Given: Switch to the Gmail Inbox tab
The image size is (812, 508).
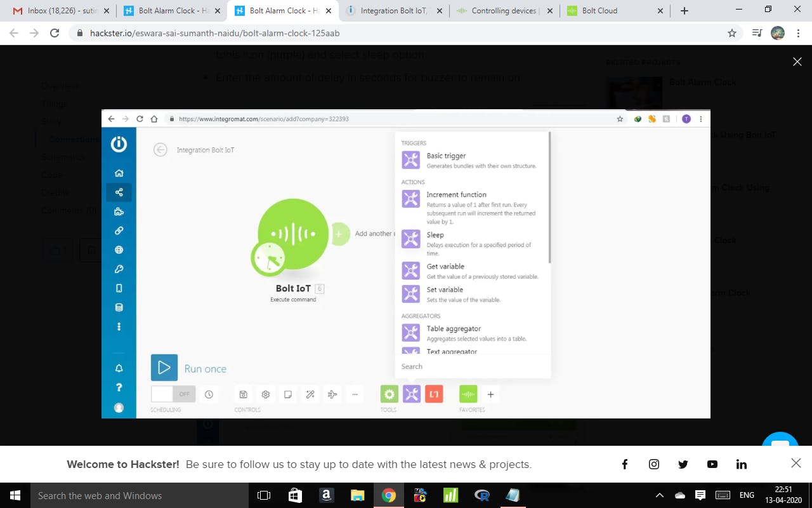Looking at the screenshot, I should pyautogui.click(x=60, y=11).
